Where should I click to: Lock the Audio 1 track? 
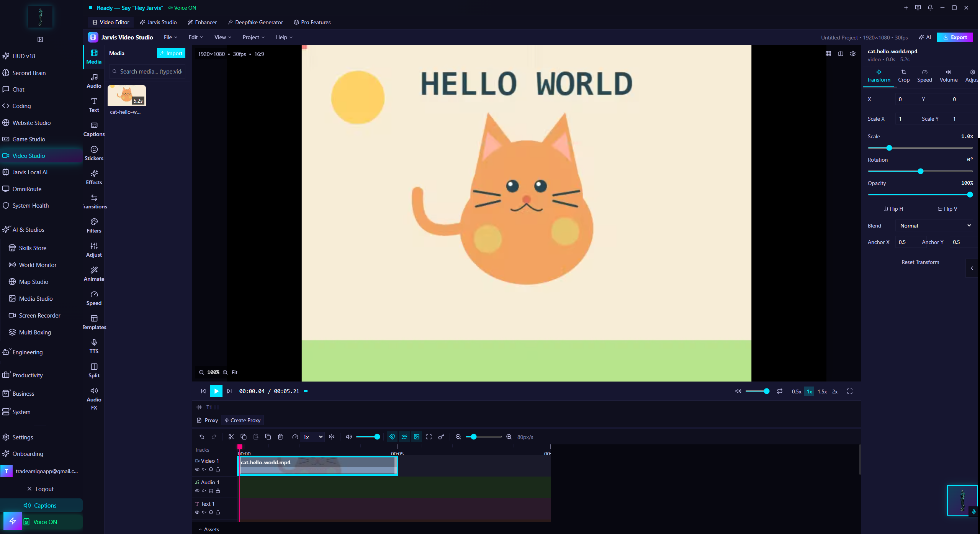[218, 491]
